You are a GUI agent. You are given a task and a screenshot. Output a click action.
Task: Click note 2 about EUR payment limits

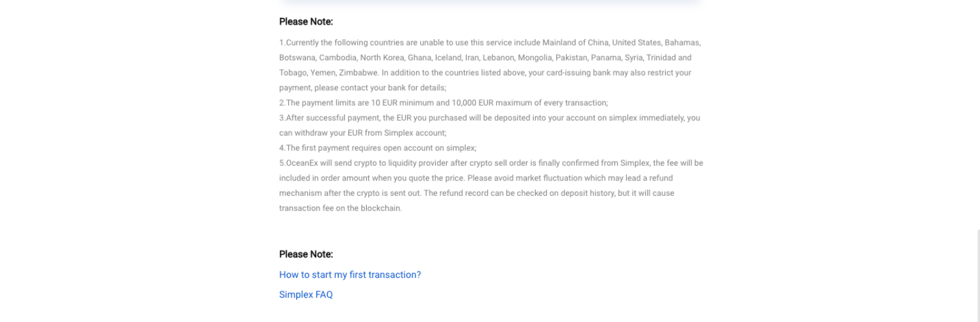point(444,102)
